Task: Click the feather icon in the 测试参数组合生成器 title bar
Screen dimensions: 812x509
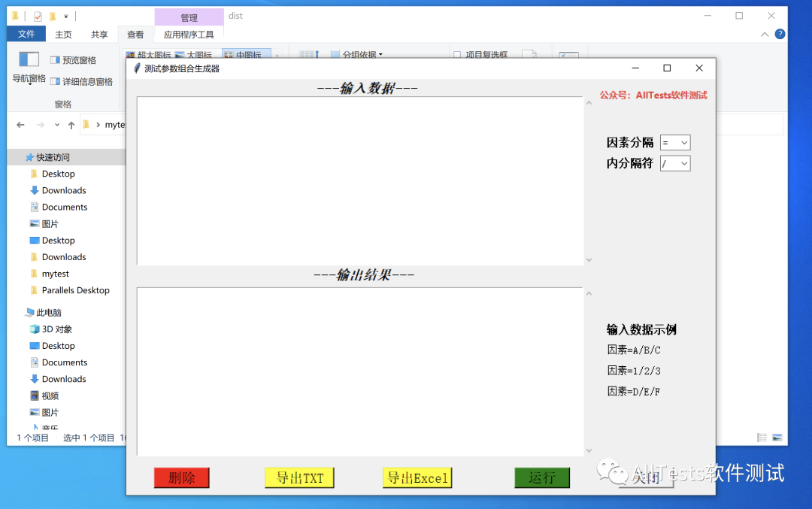Action: [x=137, y=68]
